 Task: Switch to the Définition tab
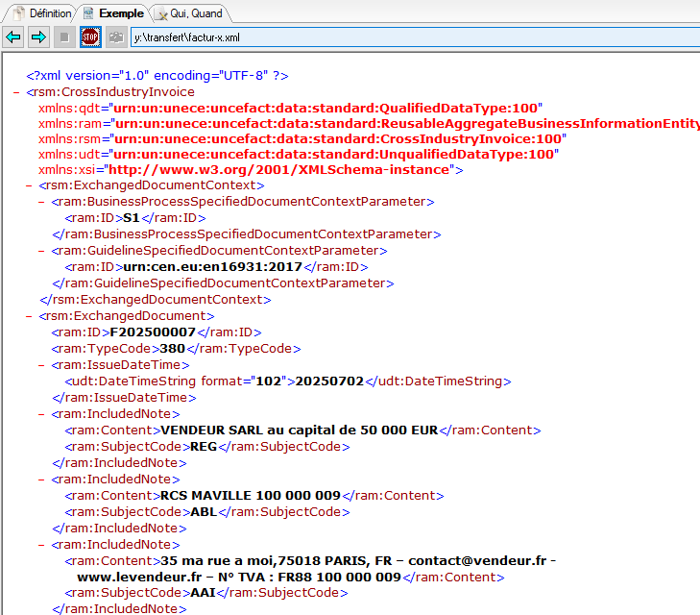click(x=42, y=13)
